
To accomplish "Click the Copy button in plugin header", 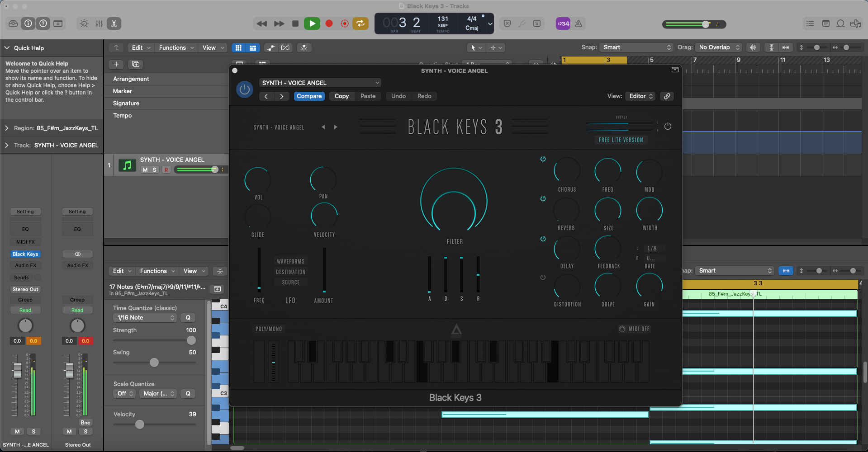I will pyautogui.click(x=342, y=96).
